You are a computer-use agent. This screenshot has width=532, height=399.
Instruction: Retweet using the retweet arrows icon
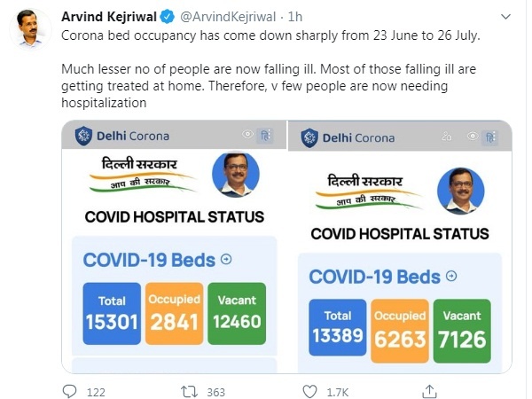189,392
